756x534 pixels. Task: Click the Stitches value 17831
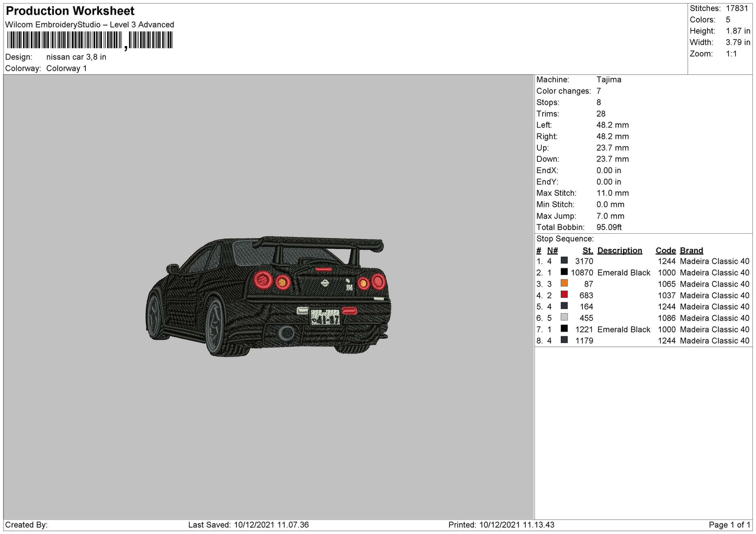(x=737, y=8)
